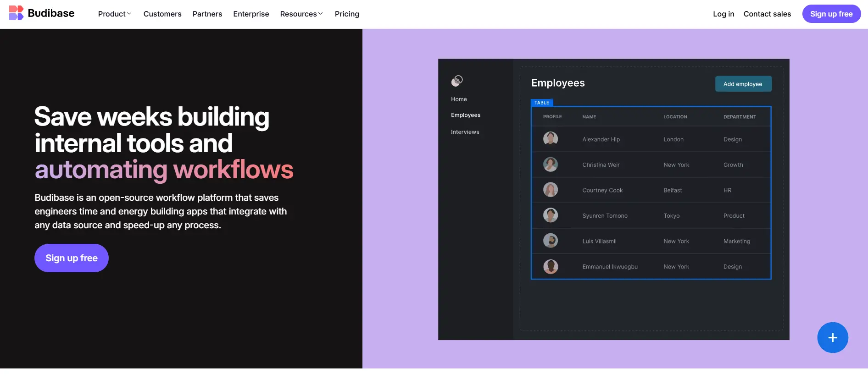
Task: Click the 'automating workflows' gradient headline
Action: [164, 170]
